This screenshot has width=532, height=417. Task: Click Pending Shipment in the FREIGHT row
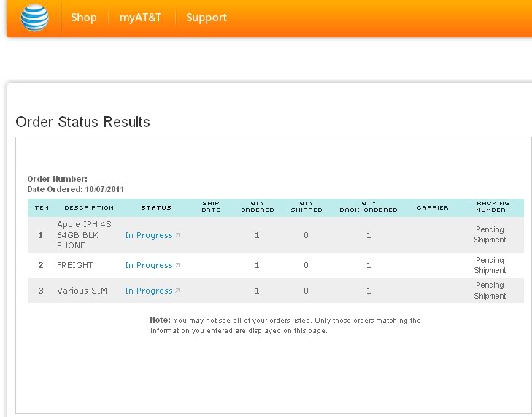pos(490,265)
